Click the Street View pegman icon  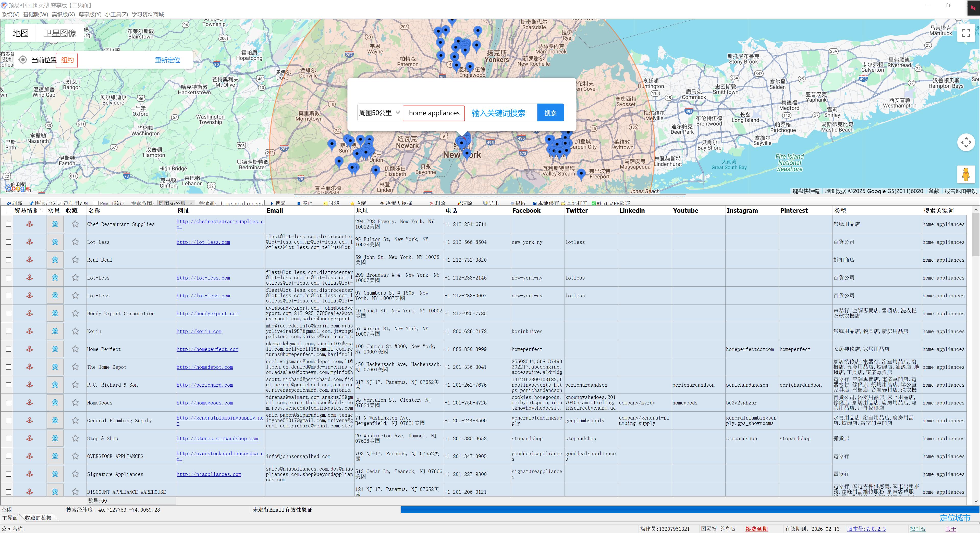(965, 174)
